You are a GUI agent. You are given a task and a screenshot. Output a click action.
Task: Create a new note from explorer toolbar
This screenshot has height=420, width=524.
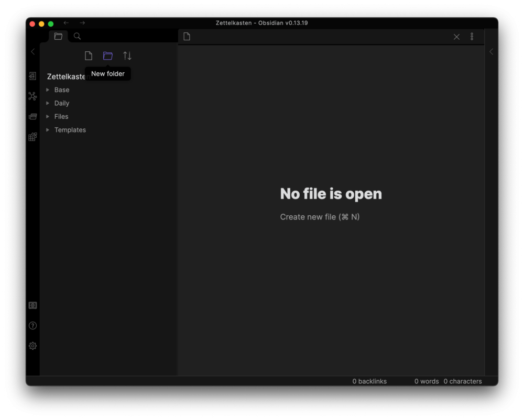point(89,56)
